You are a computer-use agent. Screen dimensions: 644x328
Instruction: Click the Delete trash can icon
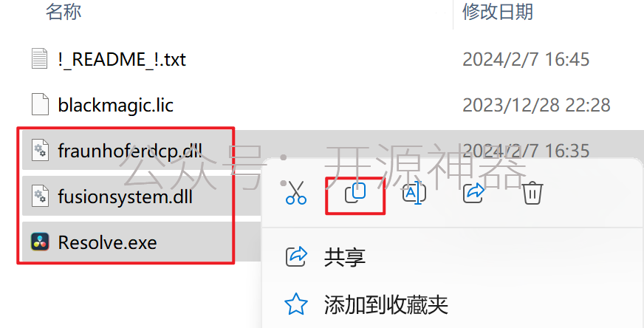click(532, 193)
